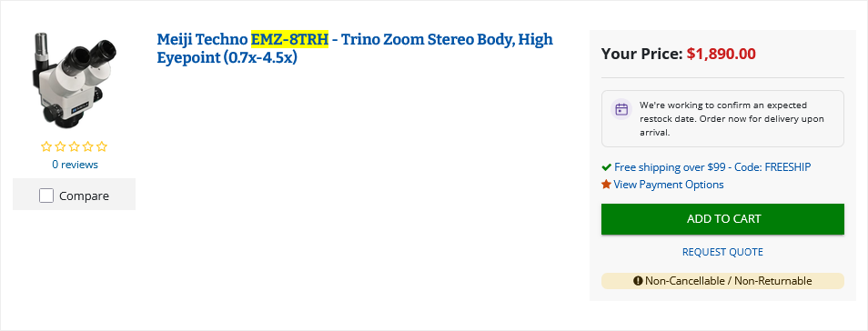Tick the Compare checkbox
Screen dimensions: 868x331
[46, 196]
